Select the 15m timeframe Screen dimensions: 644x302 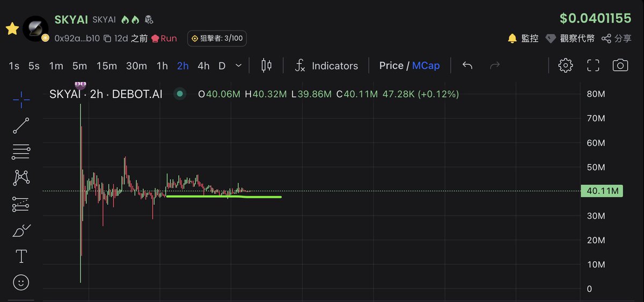[x=107, y=66]
